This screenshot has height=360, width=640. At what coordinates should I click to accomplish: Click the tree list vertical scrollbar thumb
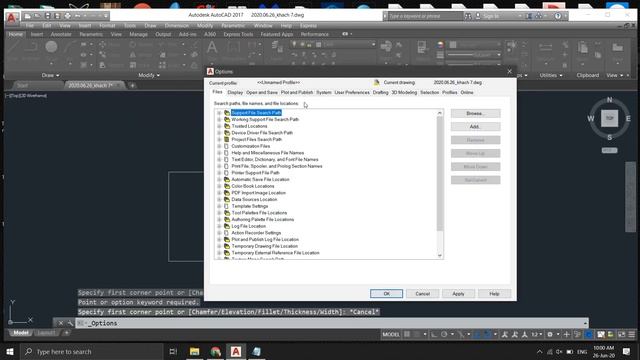[x=440, y=173]
